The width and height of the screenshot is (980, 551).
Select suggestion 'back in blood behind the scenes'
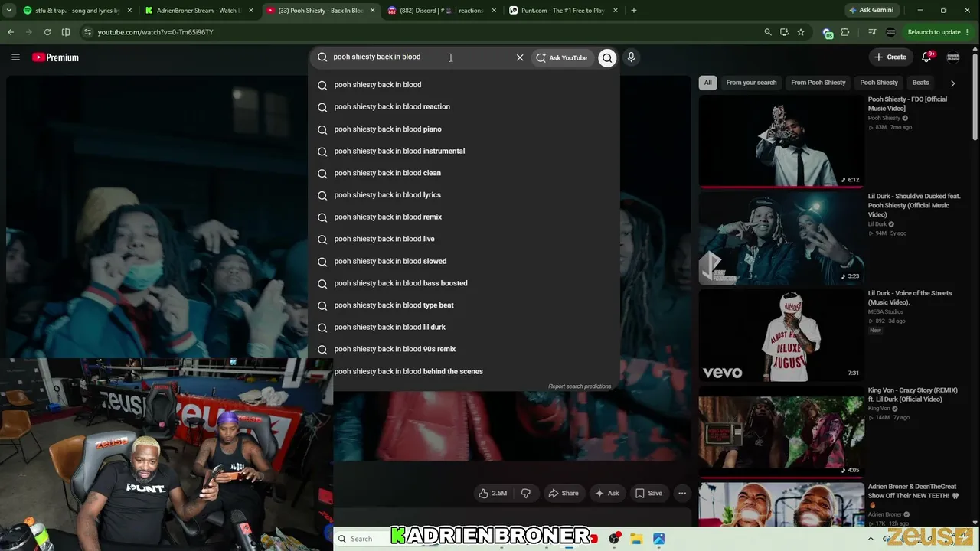464,372
